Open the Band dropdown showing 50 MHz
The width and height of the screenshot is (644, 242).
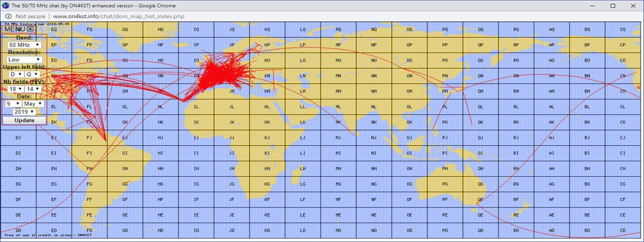25,44
